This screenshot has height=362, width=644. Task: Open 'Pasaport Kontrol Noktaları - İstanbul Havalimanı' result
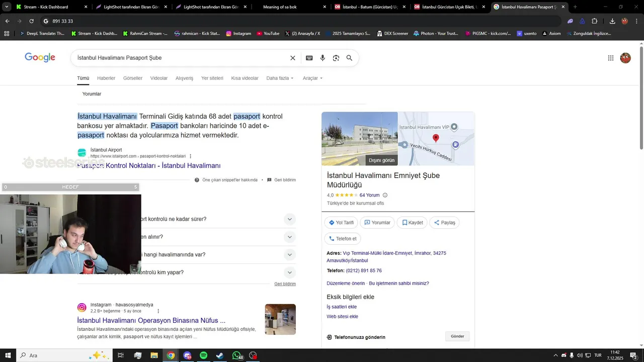pyautogui.click(x=149, y=166)
